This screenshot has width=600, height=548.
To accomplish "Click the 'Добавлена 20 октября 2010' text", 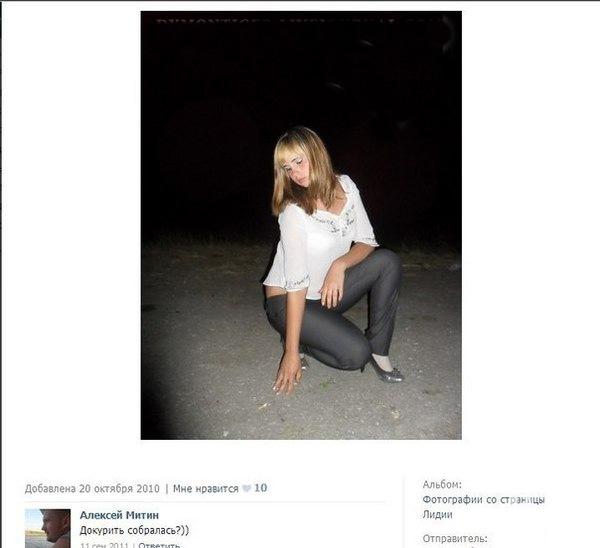I will 92,489.
